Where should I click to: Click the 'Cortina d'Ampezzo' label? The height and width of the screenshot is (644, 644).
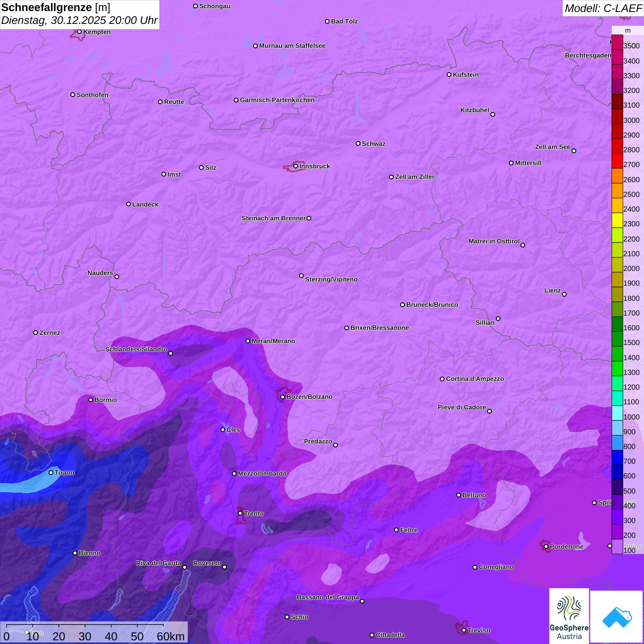click(475, 379)
